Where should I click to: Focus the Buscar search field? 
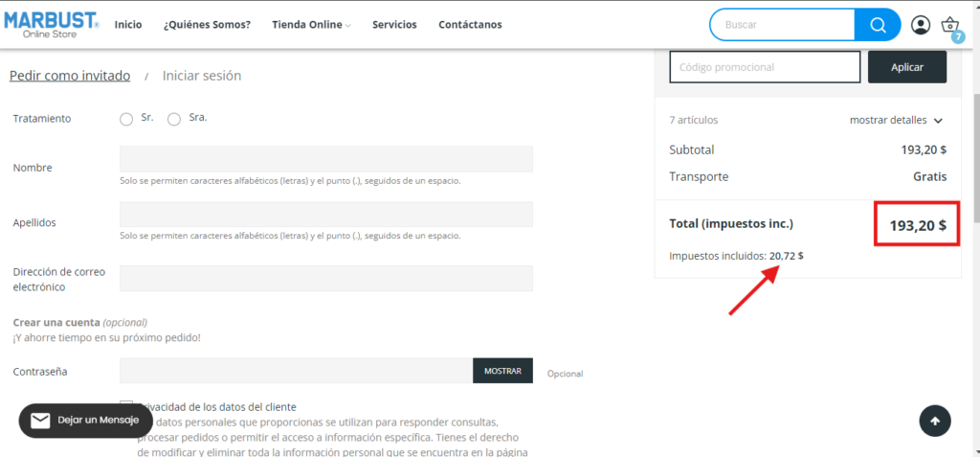coord(783,25)
